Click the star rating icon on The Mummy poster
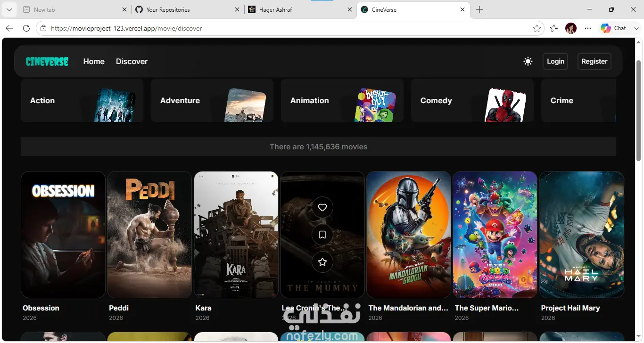The image size is (644, 343). tap(322, 262)
